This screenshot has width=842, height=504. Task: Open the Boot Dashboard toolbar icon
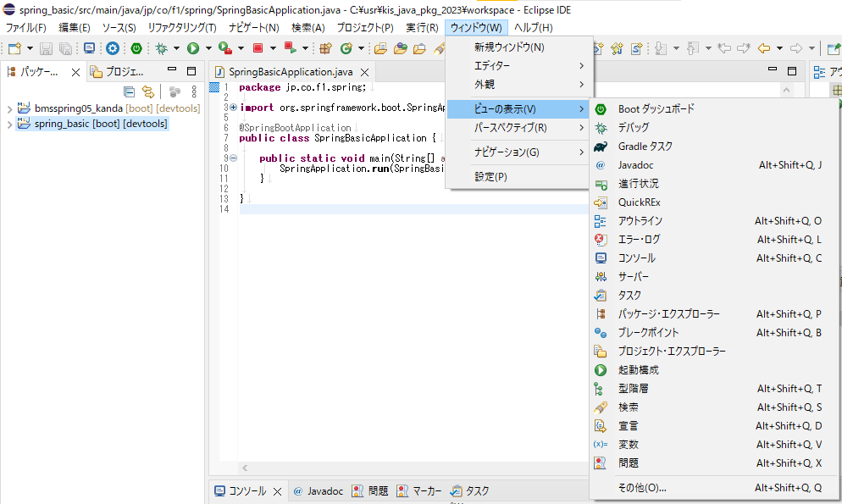[x=136, y=48]
